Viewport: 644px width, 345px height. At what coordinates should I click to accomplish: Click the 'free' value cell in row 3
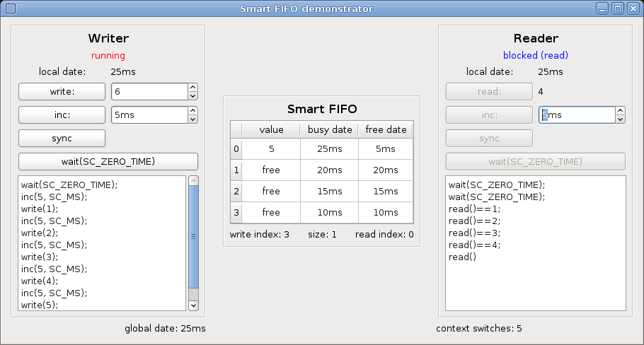point(271,213)
